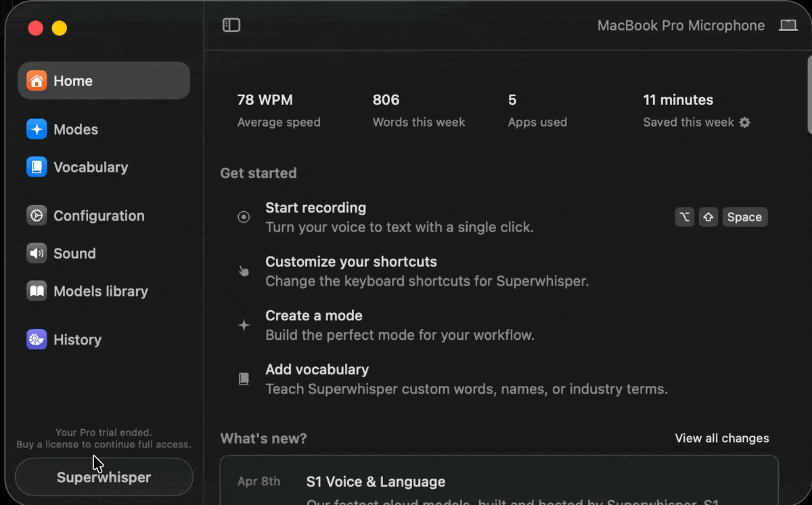Image resolution: width=812 pixels, height=505 pixels.
Task: Open the MacBook Pro Microphone selector
Action: (681, 26)
